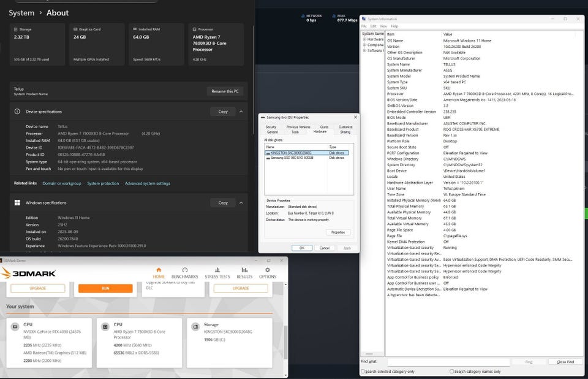This screenshot has height=379, width=588.
Task: Click the Storage icon in Your system
Action: click(x=195, y=326)
